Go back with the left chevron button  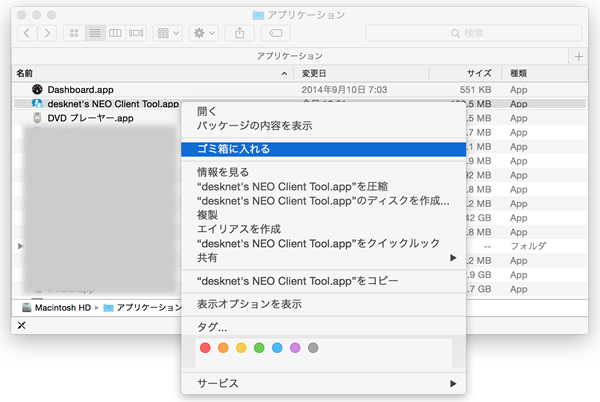pyautogui.click(x=27, y=33)
